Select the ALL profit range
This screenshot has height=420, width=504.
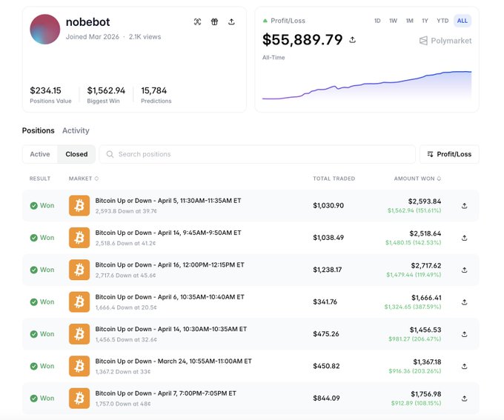coord(462,21)
